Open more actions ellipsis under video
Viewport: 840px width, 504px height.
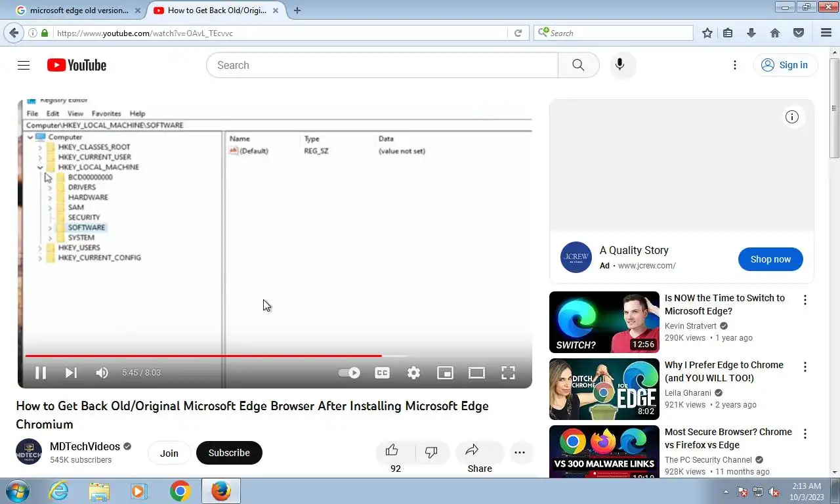click(520, 452)
